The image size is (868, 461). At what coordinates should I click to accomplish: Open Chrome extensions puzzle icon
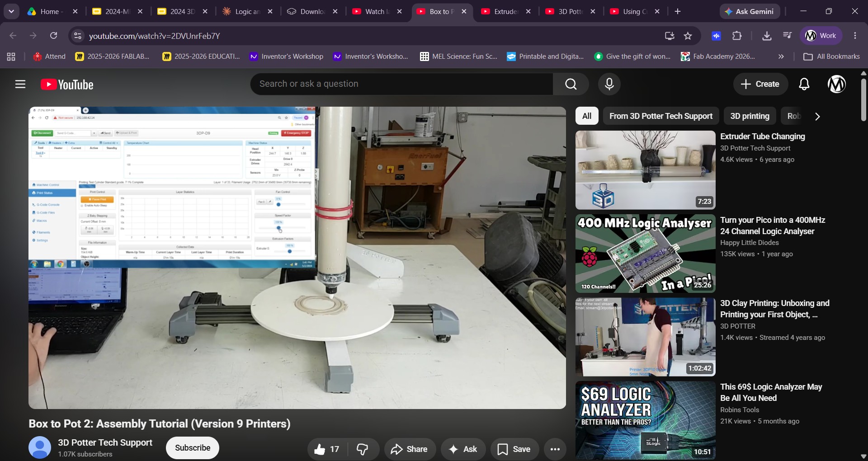[x=737, y=36]
